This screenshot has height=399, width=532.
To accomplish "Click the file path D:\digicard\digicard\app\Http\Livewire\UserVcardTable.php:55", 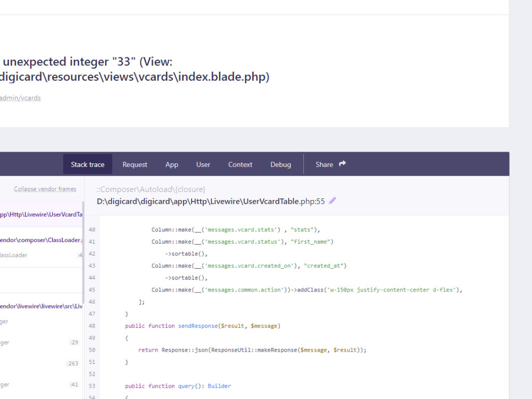I will 211,201.
